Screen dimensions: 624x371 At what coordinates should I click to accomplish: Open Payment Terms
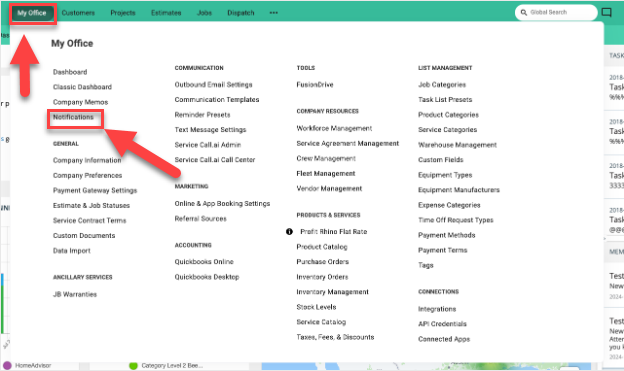click(x=443, y=250)
